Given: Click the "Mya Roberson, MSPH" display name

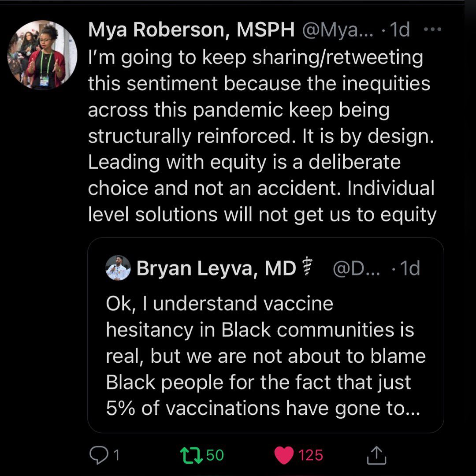Looking at the screenshot, I should tap(191, 30).
